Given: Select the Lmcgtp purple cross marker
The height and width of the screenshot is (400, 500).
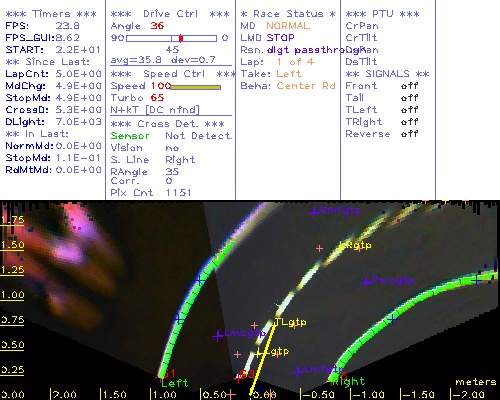Looking at the screenshot, I should pos(218,335).
